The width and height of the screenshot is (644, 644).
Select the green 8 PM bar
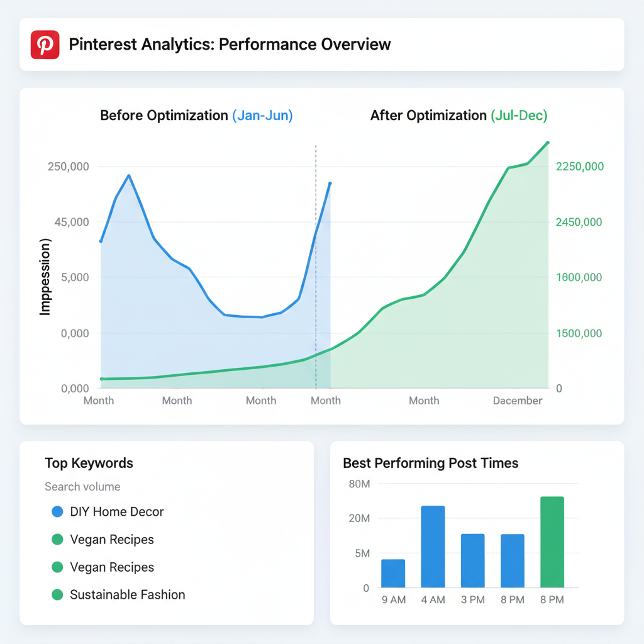coord(552,542)
